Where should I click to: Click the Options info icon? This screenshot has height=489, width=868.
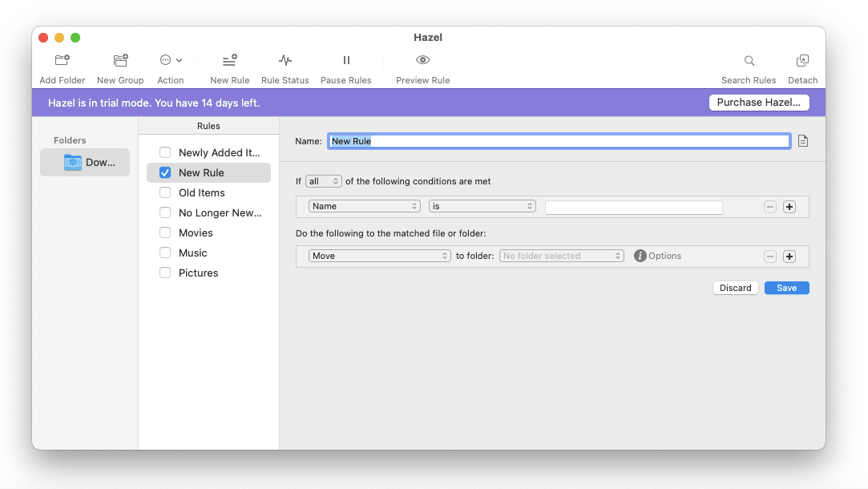(x=640, y=256)
